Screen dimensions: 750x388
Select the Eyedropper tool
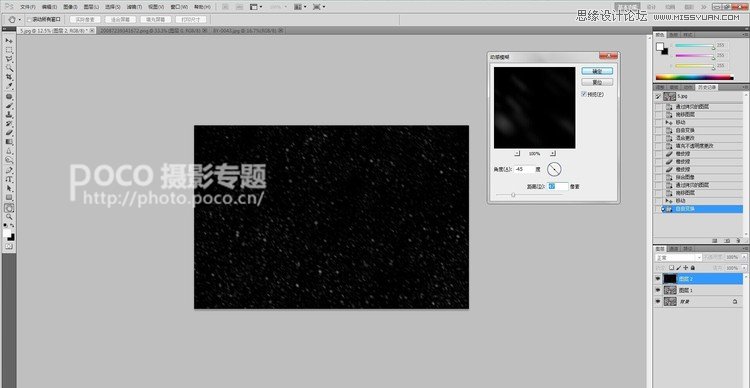(x=9, y=87)
